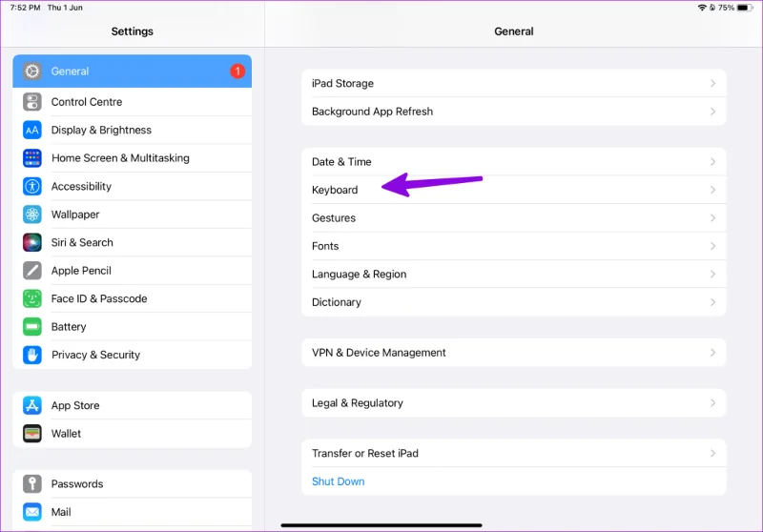Click the Apple Pencil icon

(x=32, y=271)
